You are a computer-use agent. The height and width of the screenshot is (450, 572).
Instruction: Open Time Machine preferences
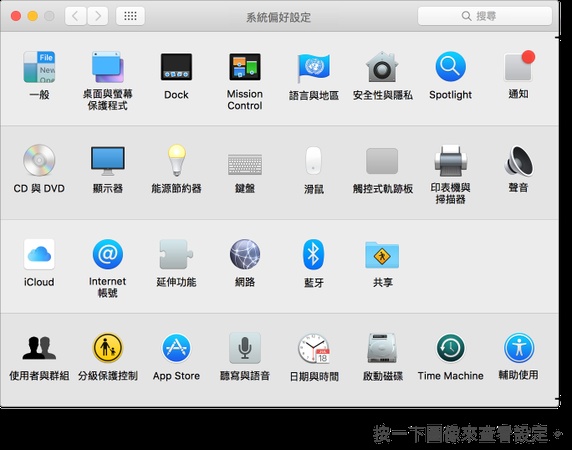(x=451, y=348)
